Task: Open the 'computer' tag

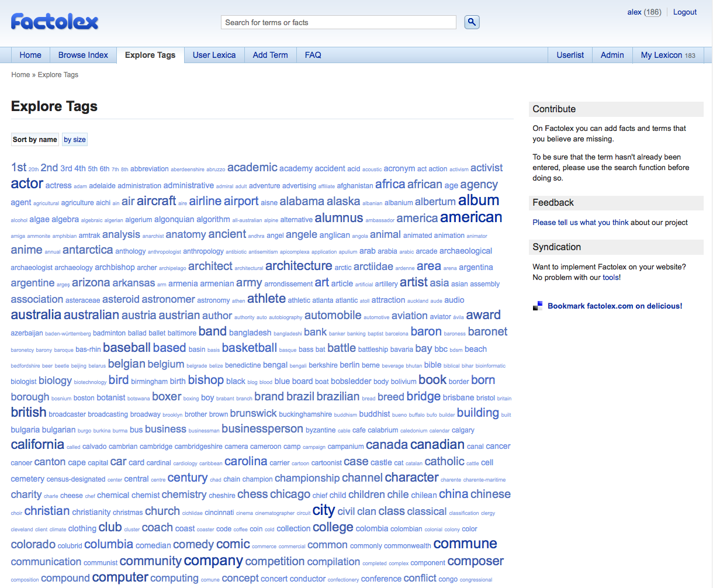Action: click(x=120, y=577)
